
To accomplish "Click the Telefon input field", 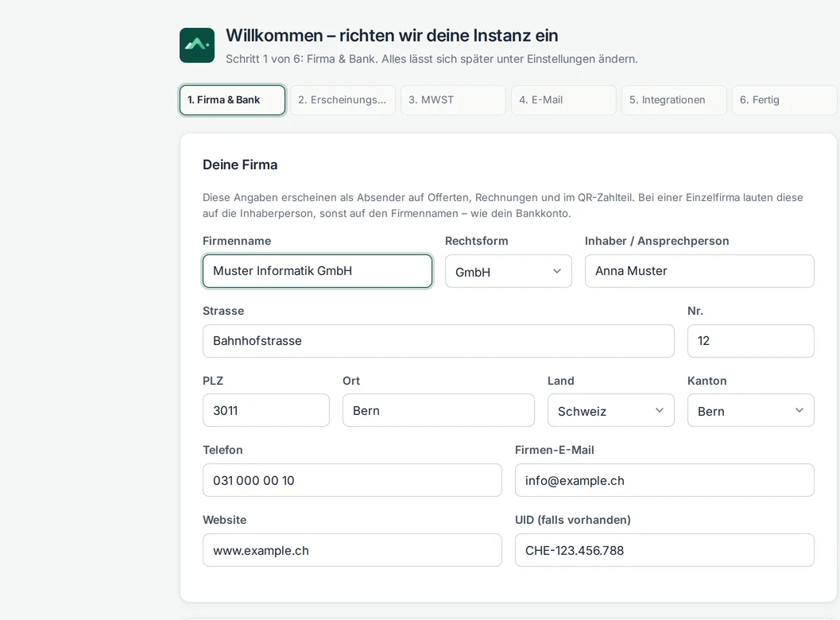I will point(353,480).
